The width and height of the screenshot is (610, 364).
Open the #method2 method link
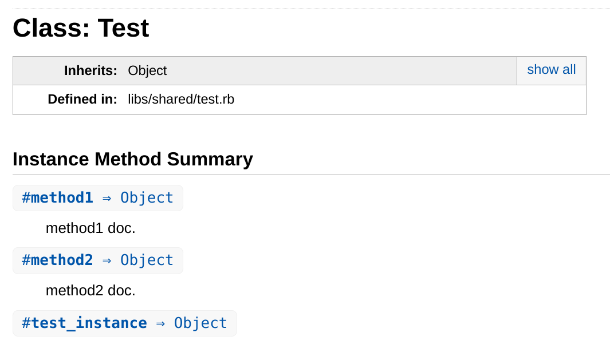pos(57,260)
